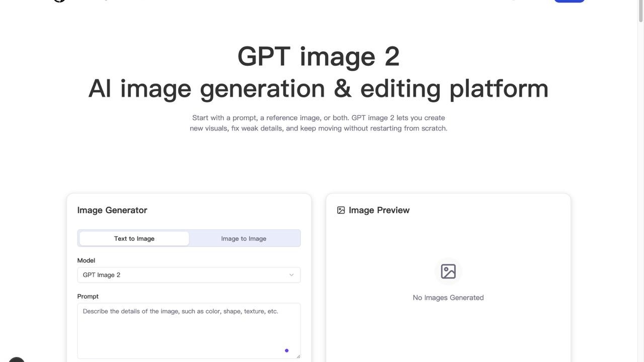Click the resize handle of the Prompt box

298,356
